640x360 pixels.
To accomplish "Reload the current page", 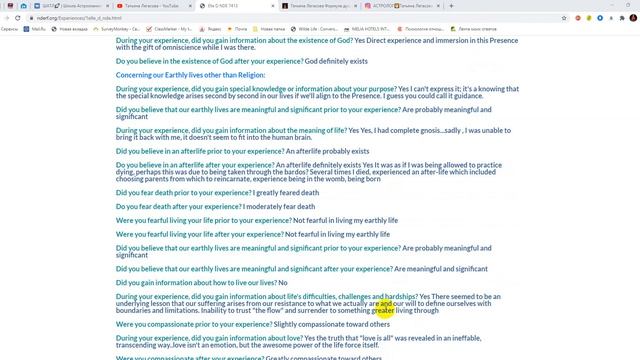I will pyautogui.click(x=18, y=18).
